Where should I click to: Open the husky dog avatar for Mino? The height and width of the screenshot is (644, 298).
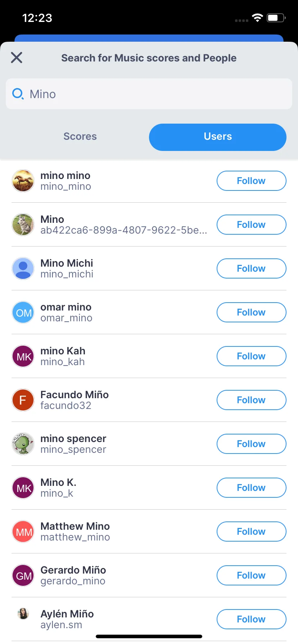coord(23,225)
